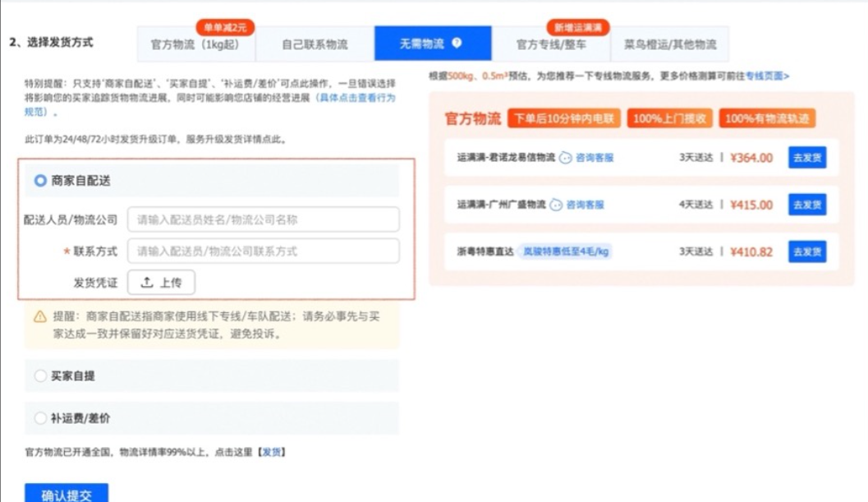The width and height of the screenshot is (868, 502).
Task: Switch to 官方专线/整车 tab
Action: (x=551, y=44)
